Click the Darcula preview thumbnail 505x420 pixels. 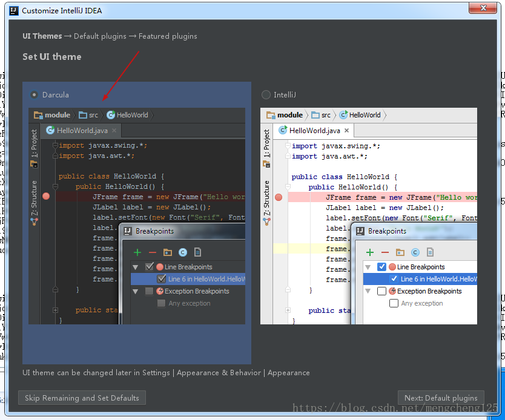(137, 216)
